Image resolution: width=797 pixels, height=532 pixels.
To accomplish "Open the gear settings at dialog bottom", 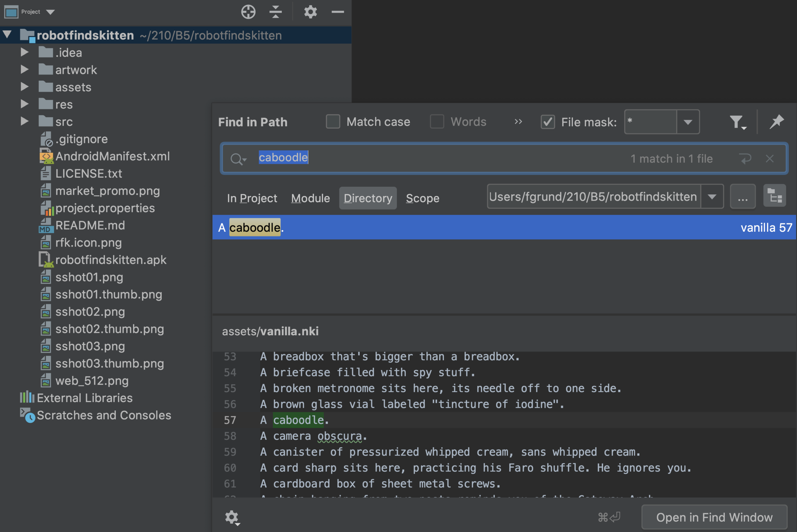I will click(232, 517).
